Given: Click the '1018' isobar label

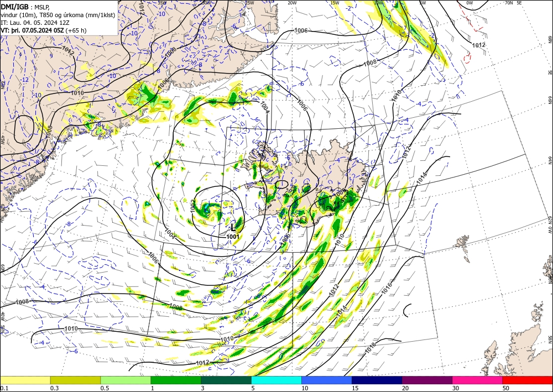Looking at the screenshot, I should click(x=371, y=348).
